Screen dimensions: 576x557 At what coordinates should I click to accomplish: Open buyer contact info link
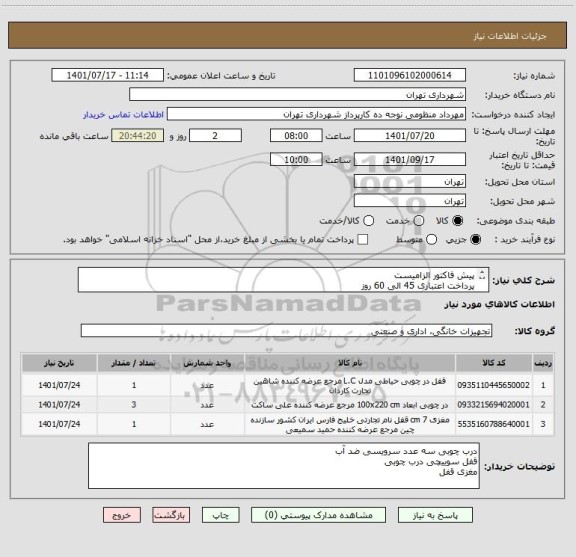(123, 115)
